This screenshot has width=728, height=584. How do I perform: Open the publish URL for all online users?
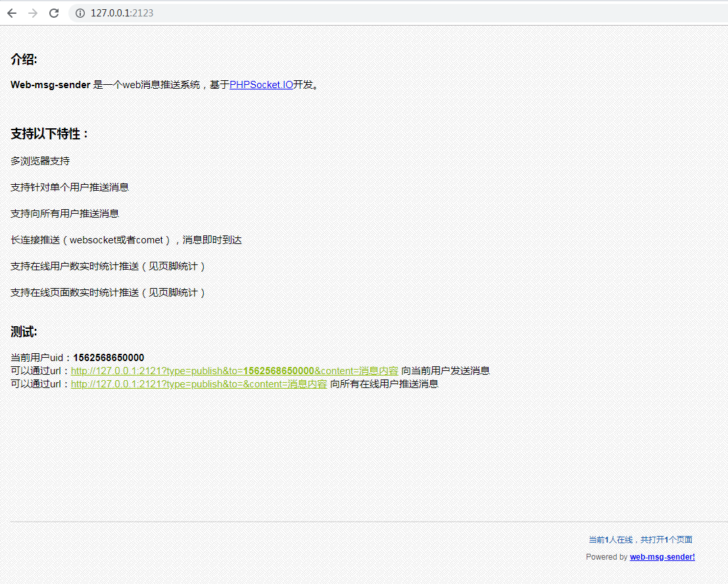coord(199,384)
